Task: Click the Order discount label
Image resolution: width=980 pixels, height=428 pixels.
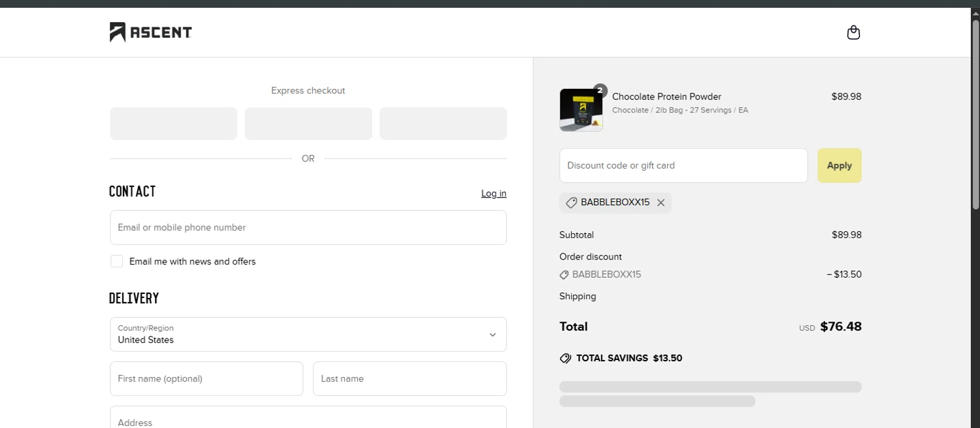Action: click(591, 257)
